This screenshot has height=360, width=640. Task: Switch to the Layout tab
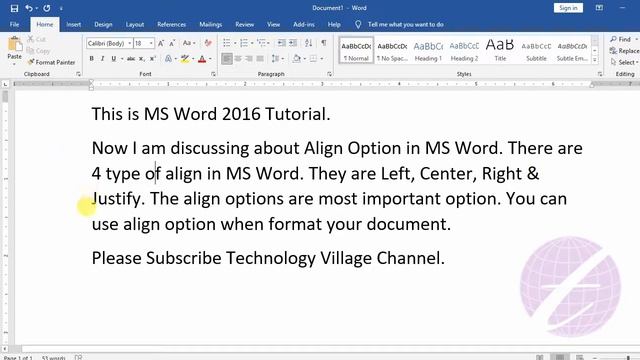point(135,24)
